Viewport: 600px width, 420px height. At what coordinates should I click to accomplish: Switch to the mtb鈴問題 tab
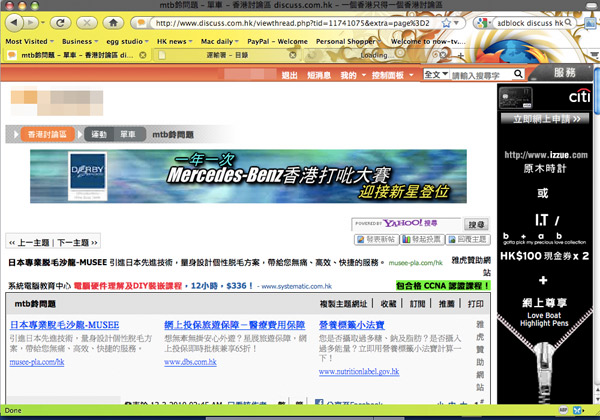(x=77, y=55)
